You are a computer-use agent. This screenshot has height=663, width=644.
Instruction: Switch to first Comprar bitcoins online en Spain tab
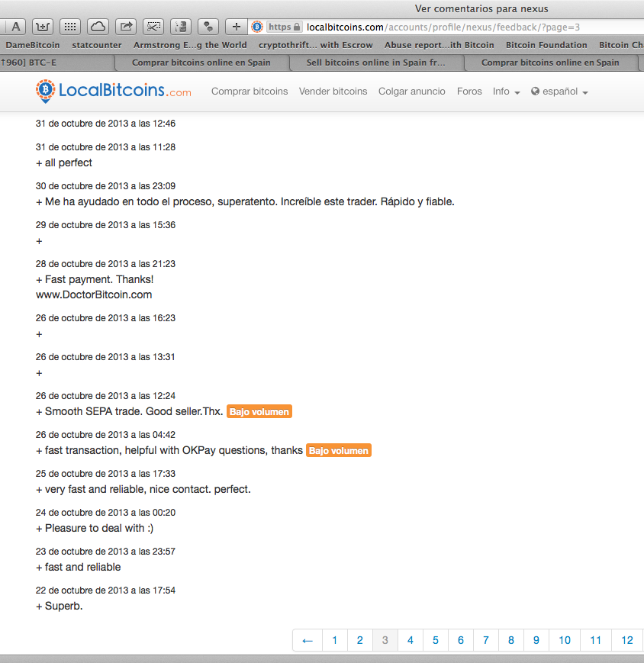point(201,63)
